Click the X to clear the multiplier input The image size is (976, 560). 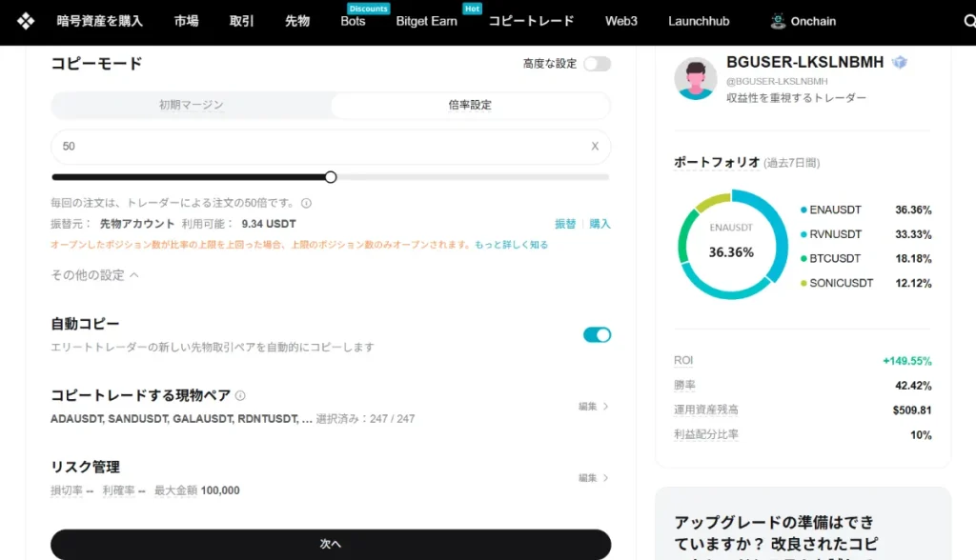click(594, 146)
